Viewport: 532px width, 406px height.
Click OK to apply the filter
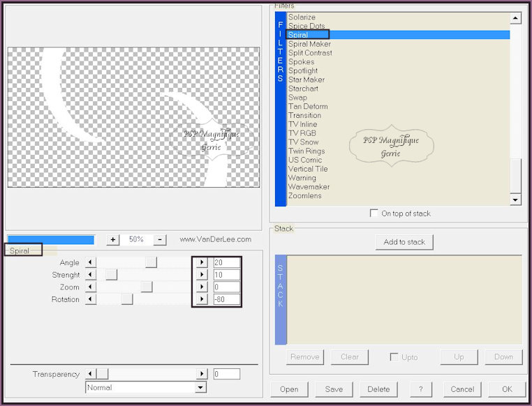507,389
